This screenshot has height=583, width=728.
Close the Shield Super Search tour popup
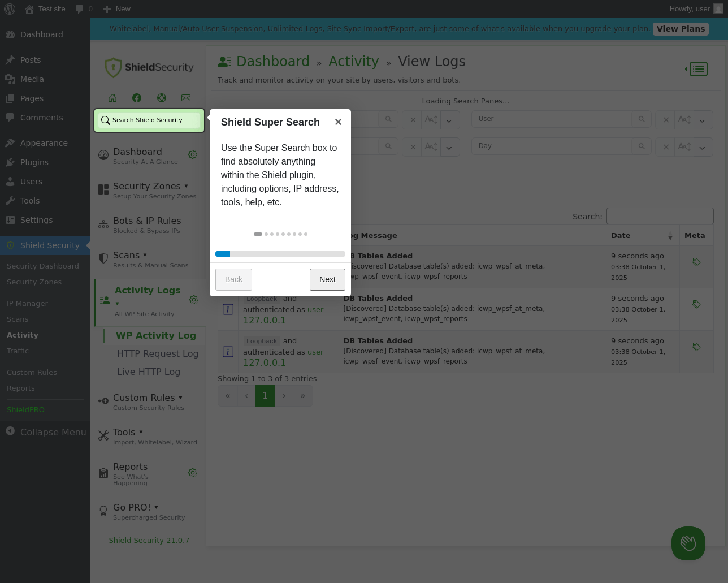[x=338, y=122]
